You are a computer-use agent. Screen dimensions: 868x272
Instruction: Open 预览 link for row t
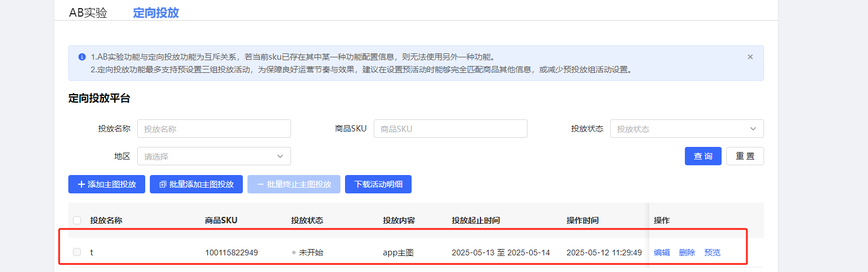coord(712,252)
